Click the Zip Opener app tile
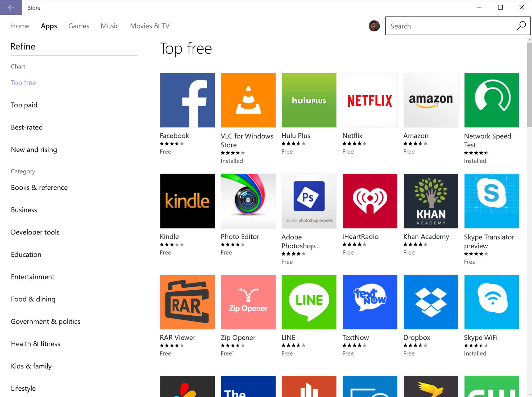Viewport: 532px width, 397px height. 248,302
